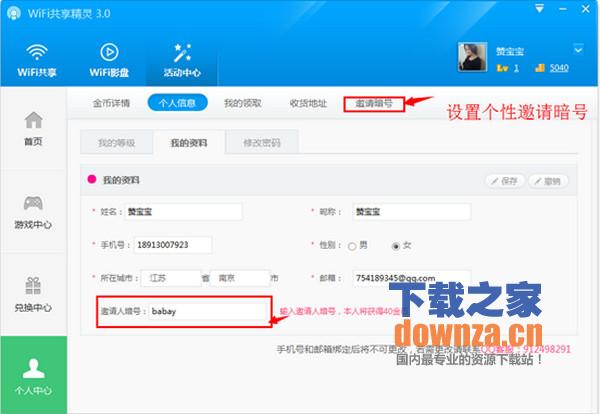Go to 首页 home in sidebar
Image resolution: width=600 pixels, height=414 pixels.
[33, 128]
